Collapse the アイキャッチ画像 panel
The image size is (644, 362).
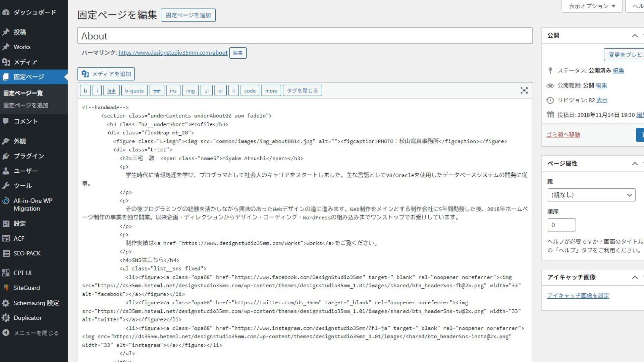(635, 277)
